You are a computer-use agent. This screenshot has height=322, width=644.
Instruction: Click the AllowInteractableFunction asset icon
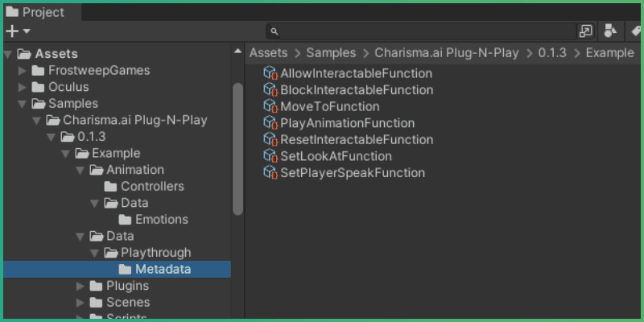(270, 73)
